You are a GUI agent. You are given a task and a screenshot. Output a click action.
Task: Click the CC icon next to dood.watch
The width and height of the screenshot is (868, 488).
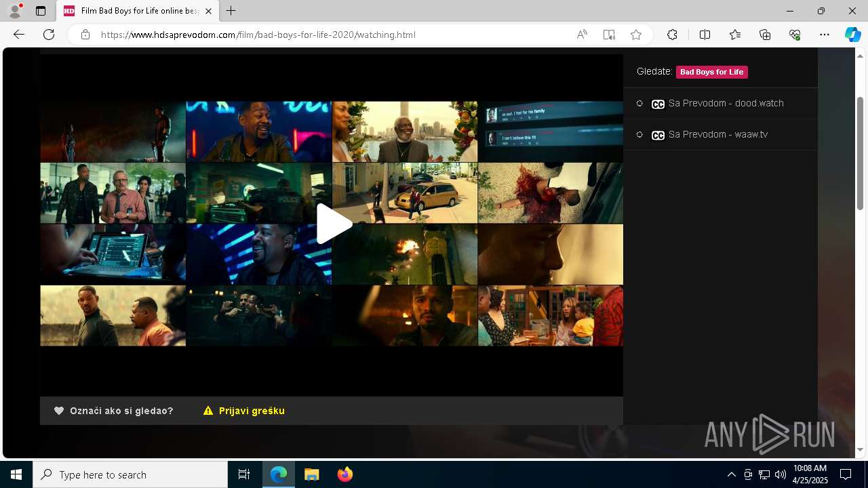pyautogui.click(x=658, y=104)
